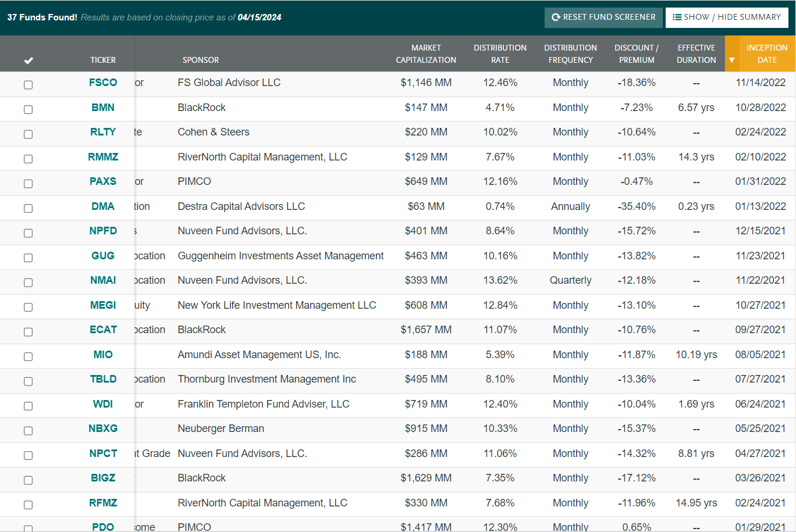Open the NMAI ticker link

(103, 280)
